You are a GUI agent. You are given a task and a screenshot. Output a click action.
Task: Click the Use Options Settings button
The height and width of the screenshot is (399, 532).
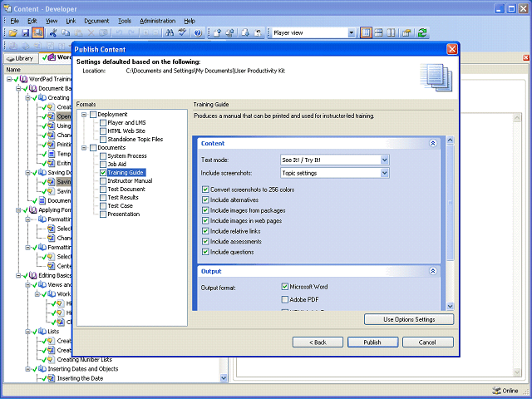click(x=409, y=319)
